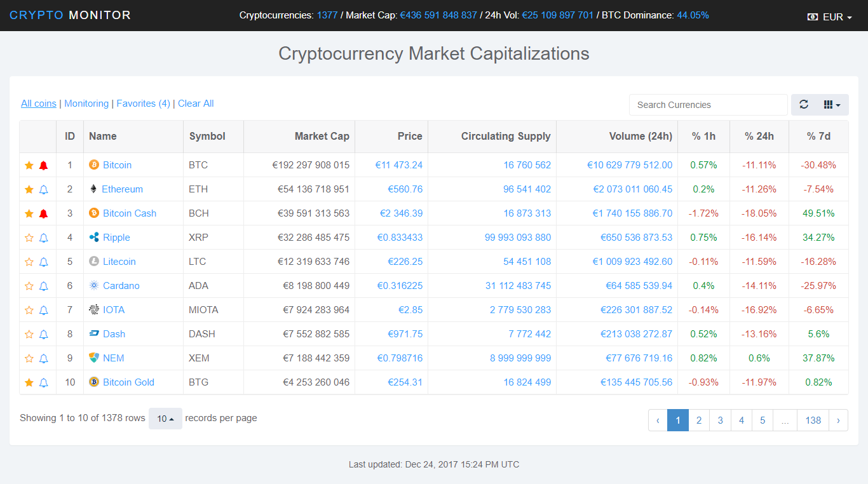Enable monitoring bell for Bitcoin Gold
The image size is (868, 484).
click(43, 382)
